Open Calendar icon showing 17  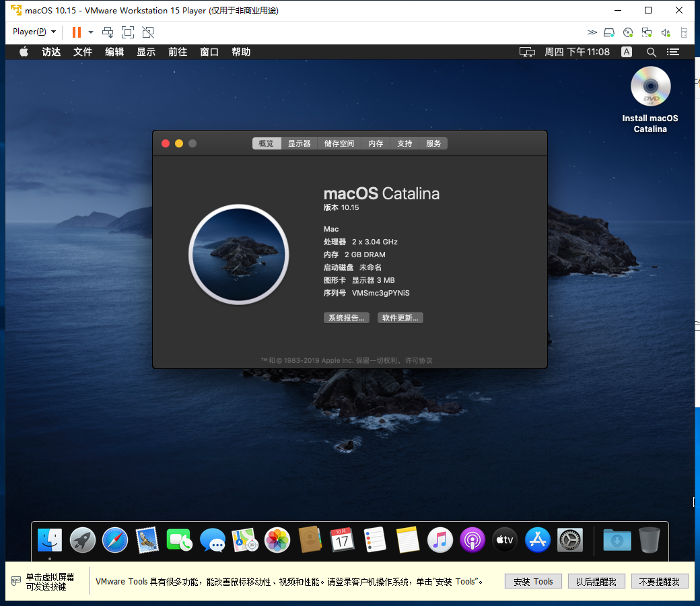(342, 540)
